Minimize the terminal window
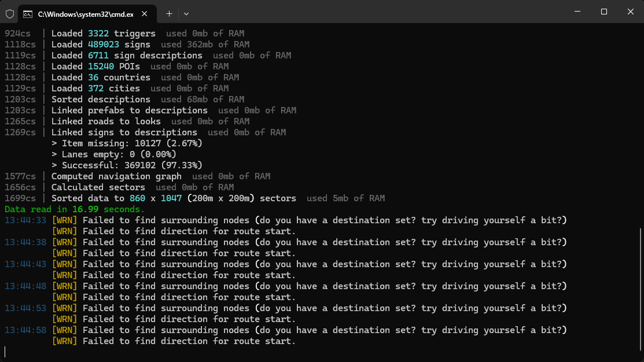 (x=577, y=12)
